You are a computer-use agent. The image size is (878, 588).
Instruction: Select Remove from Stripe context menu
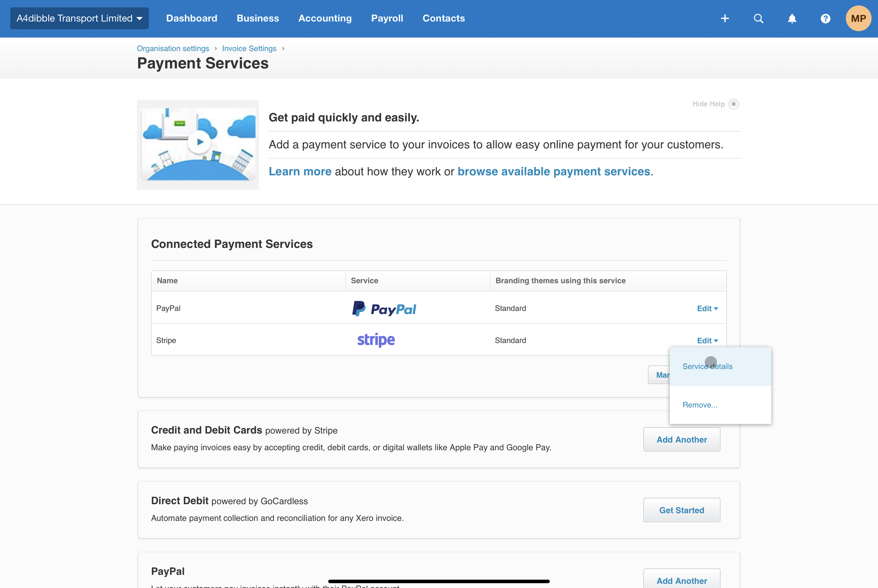pos(700,404)
